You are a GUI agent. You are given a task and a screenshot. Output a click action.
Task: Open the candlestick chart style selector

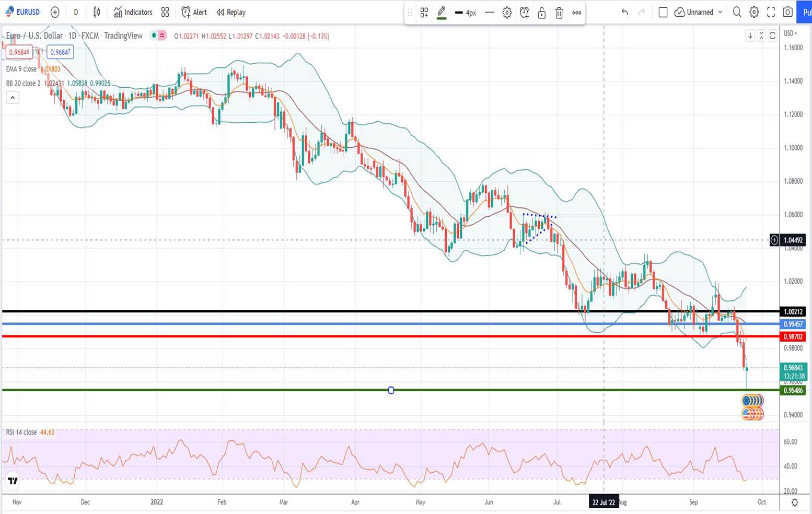click(x=97, y=12)
